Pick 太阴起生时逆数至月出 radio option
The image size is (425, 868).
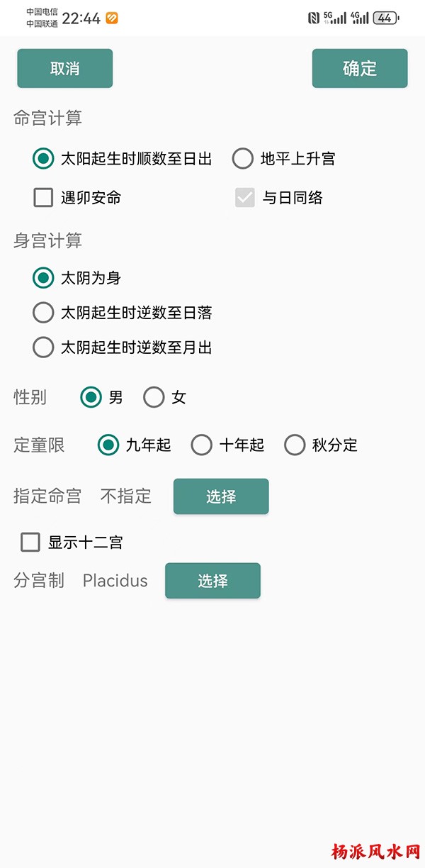[44, 347]
